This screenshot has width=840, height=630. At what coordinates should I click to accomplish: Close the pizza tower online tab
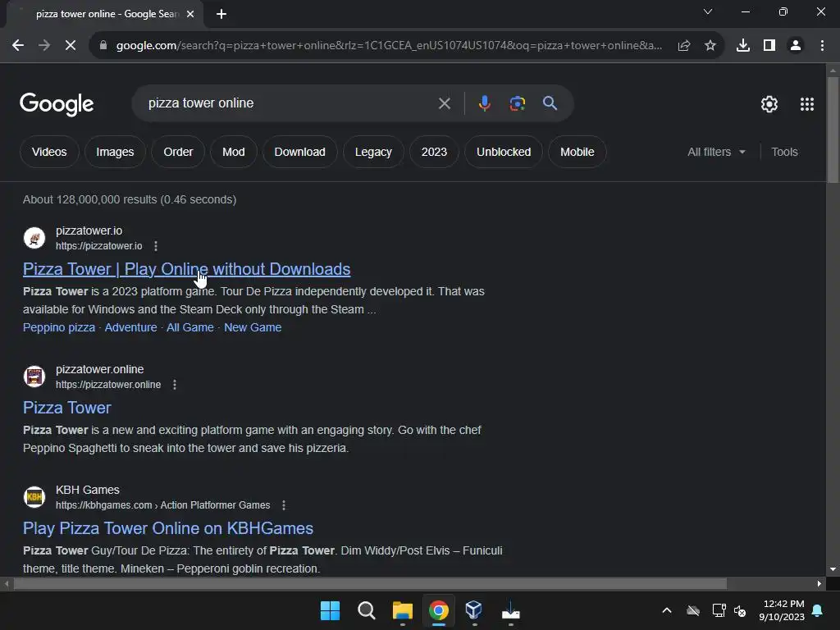click(190, 14)
